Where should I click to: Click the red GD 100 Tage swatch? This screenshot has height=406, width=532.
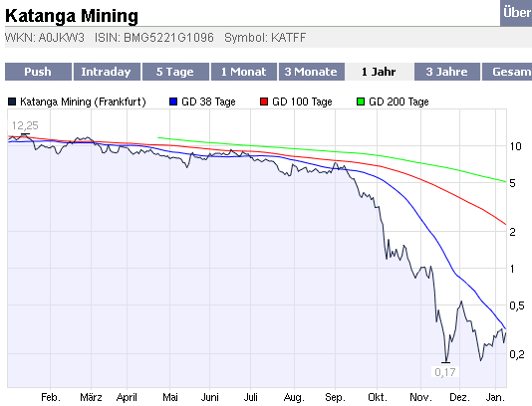pos(264,101)
